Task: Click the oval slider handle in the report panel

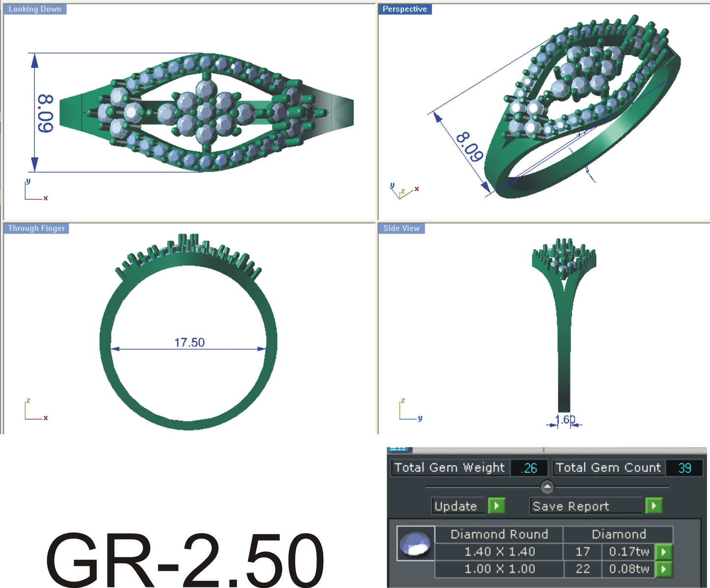Action: click(547, 486)
